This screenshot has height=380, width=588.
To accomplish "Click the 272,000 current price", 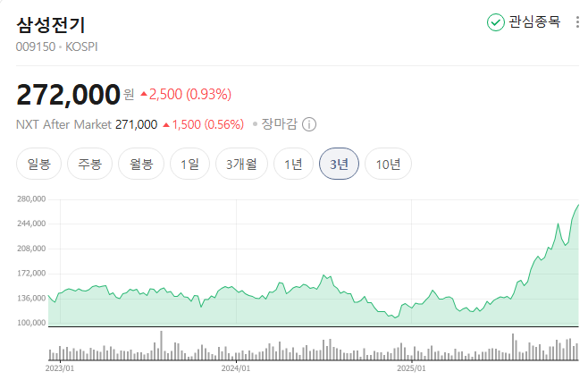I will tap(68, 93).
